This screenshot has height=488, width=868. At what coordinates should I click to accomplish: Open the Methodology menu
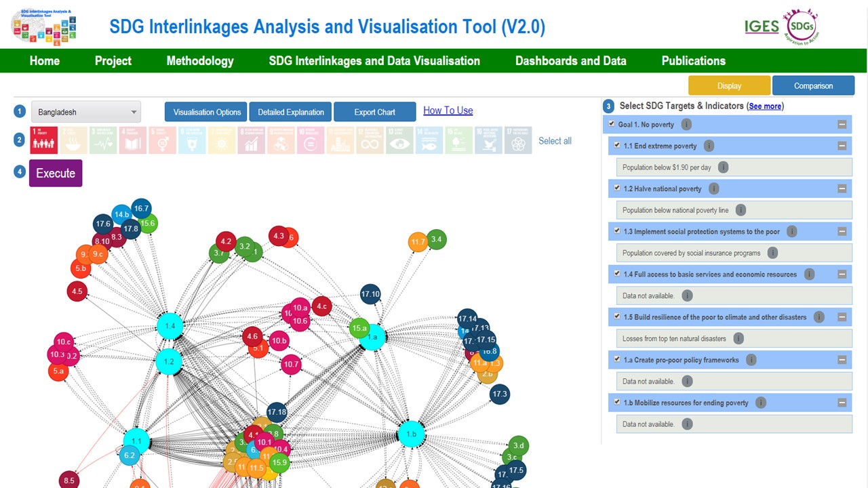199,60
